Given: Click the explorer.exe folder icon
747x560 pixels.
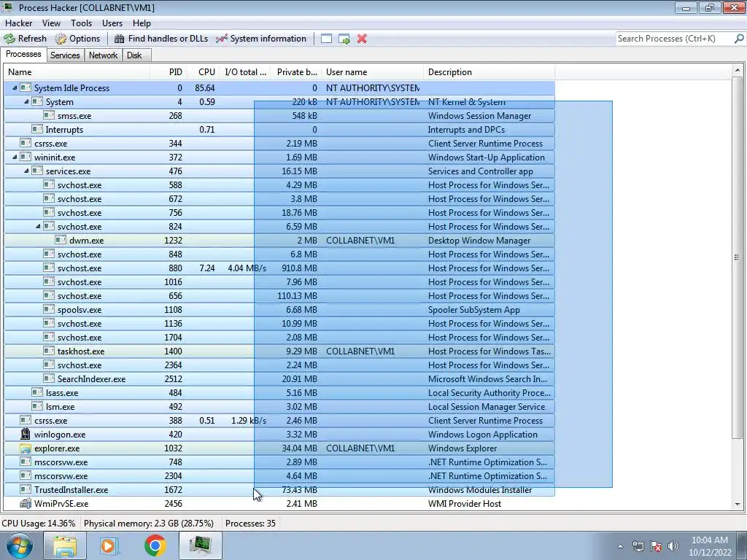Looking at the screenshot, I should [26, 448].
